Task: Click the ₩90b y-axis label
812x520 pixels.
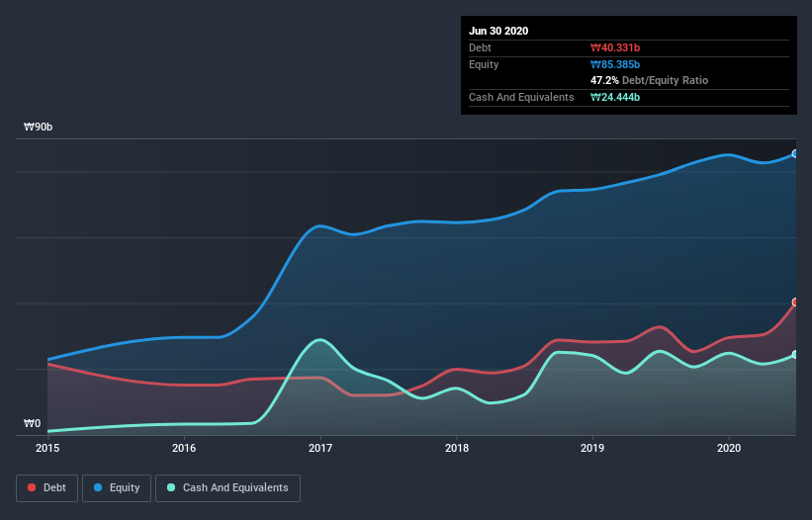Action: coord(39,128)
